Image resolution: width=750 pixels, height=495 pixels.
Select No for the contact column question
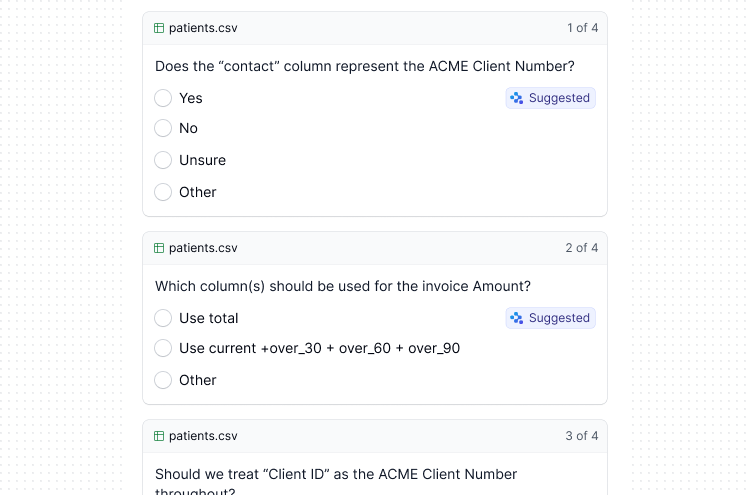pyautogui.click(x=164, y=128)
